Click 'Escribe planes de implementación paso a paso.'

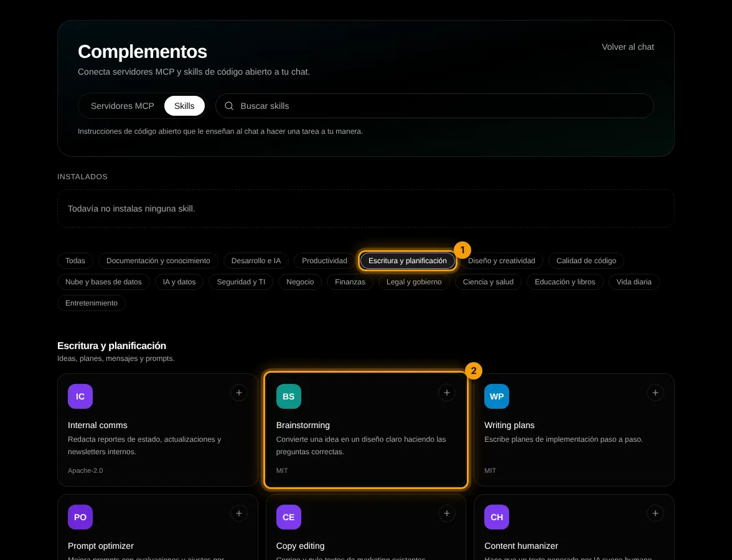(x=563, y=439)
